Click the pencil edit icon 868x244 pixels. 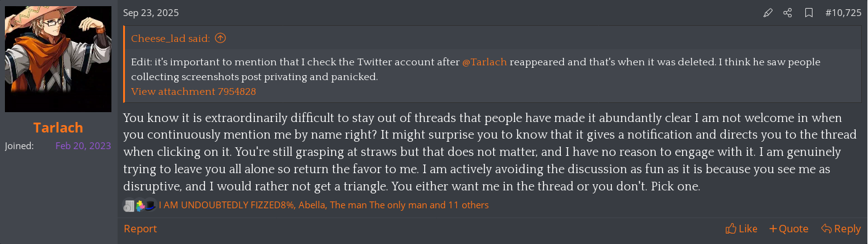768,13
